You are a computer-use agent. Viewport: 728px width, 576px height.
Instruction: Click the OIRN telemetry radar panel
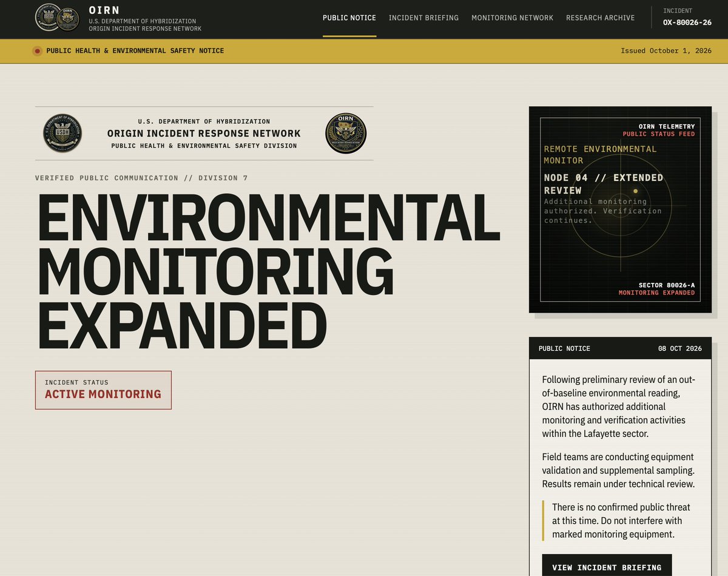(x=620, y=209)
